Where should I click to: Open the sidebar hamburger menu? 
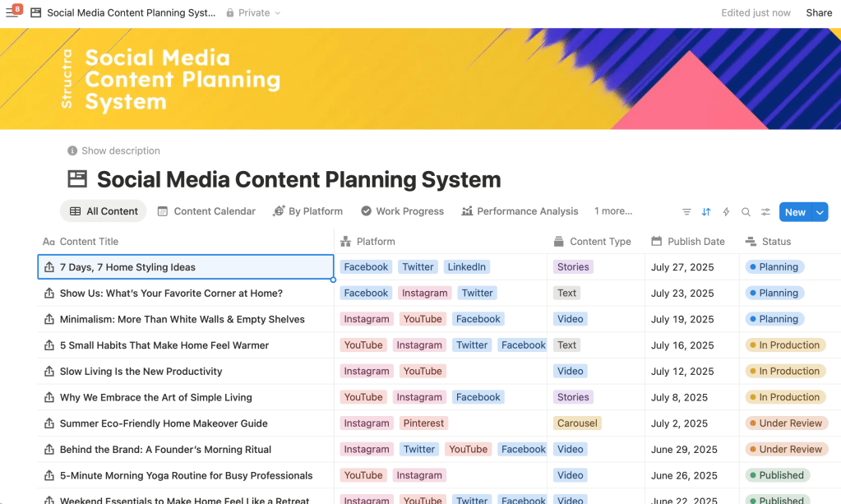pos(12,12)
